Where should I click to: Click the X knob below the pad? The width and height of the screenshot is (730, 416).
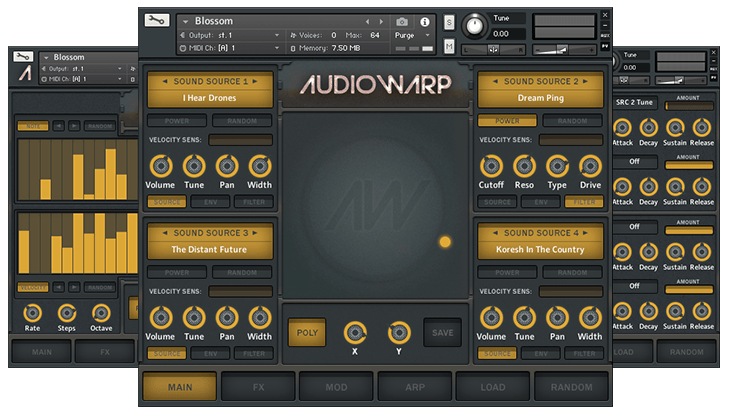(355, 332)
